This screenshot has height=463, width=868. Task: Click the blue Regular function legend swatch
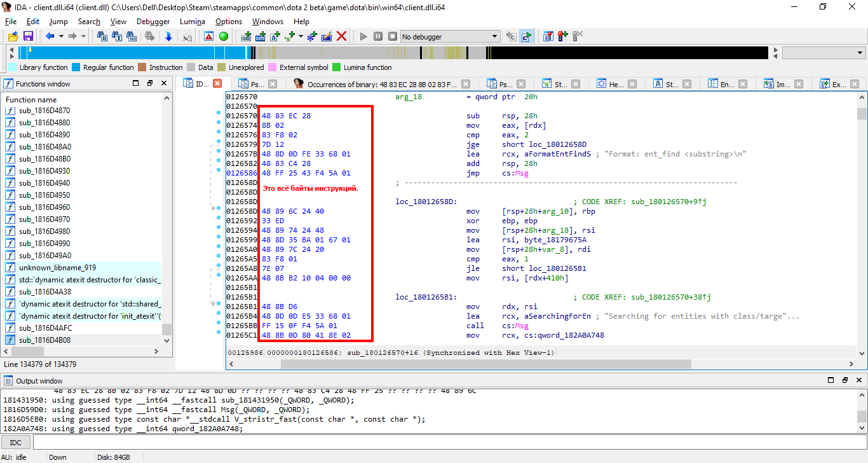[x=76, y=67]
